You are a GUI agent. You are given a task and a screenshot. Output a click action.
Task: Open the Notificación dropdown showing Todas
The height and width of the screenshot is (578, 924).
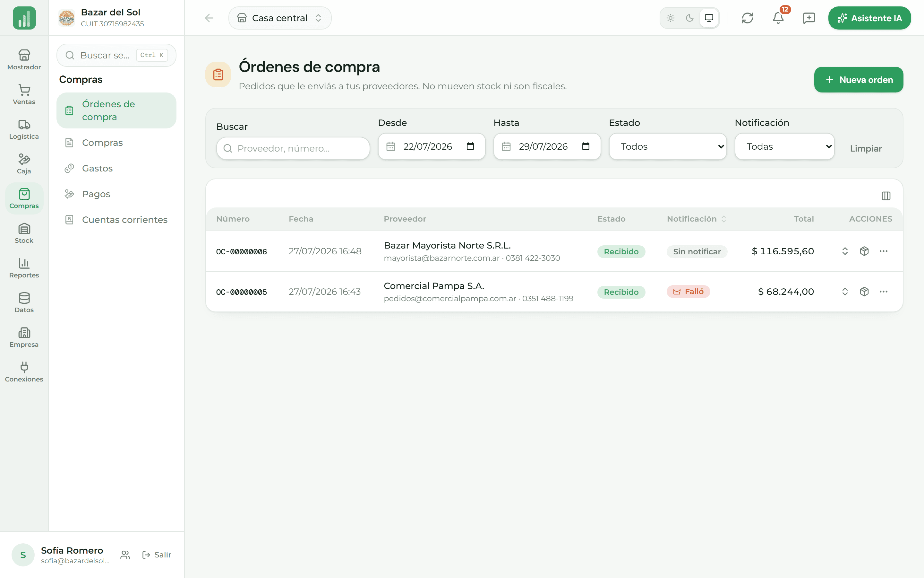(784, 146)
